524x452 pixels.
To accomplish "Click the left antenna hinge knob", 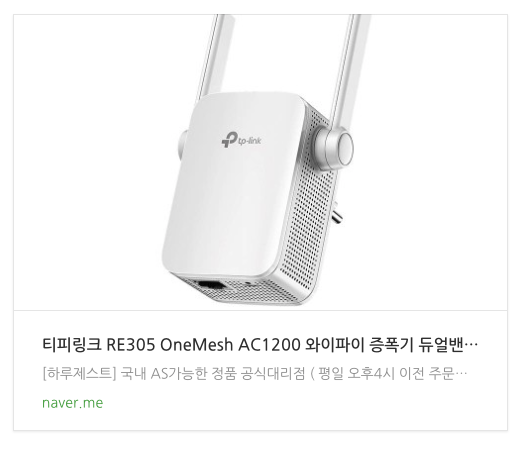I will [182, 146].
